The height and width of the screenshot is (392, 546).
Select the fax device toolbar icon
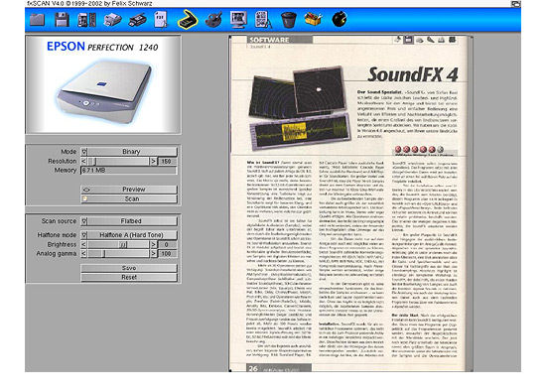[137, 20]
